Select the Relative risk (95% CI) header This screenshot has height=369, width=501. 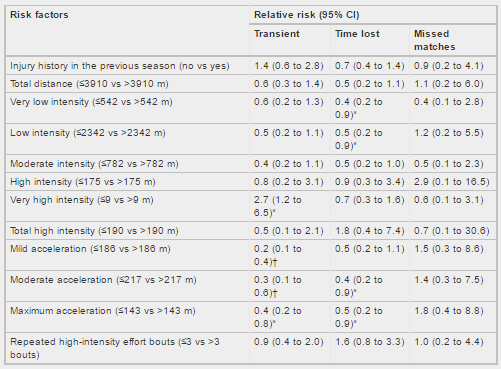click(307, 15)
